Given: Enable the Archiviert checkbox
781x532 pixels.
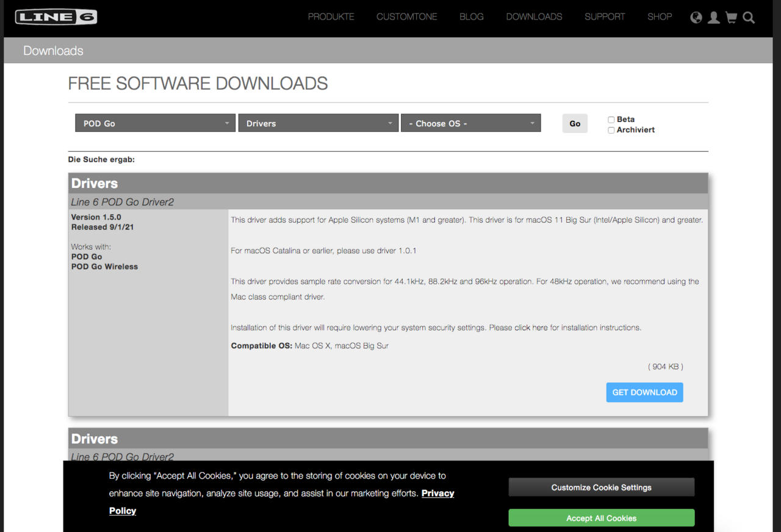Looking at the screenshot, I should (611, 130).
